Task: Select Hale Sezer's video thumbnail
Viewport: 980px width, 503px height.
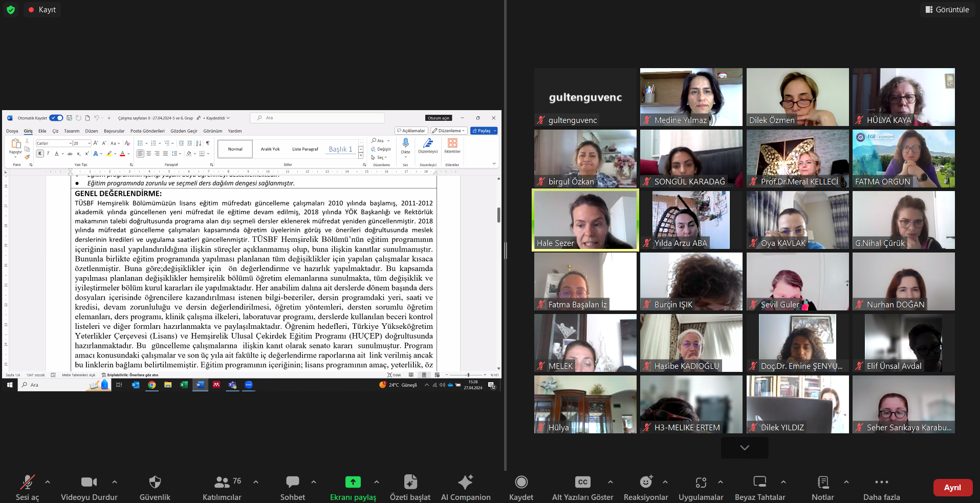Action: click(585, 220)
